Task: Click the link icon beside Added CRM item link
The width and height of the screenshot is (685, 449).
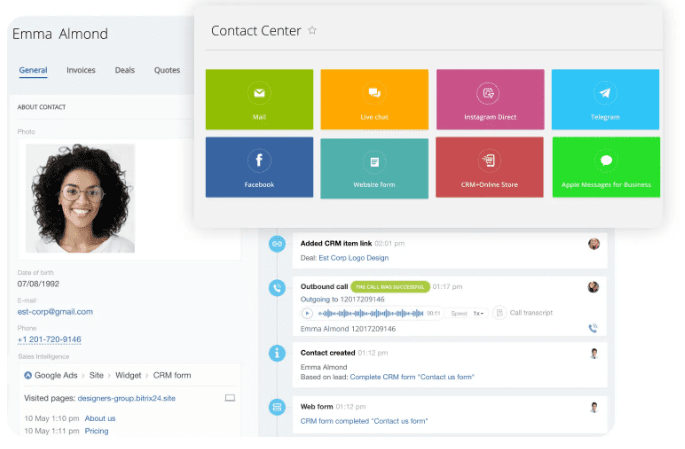Action: [277, 244]
